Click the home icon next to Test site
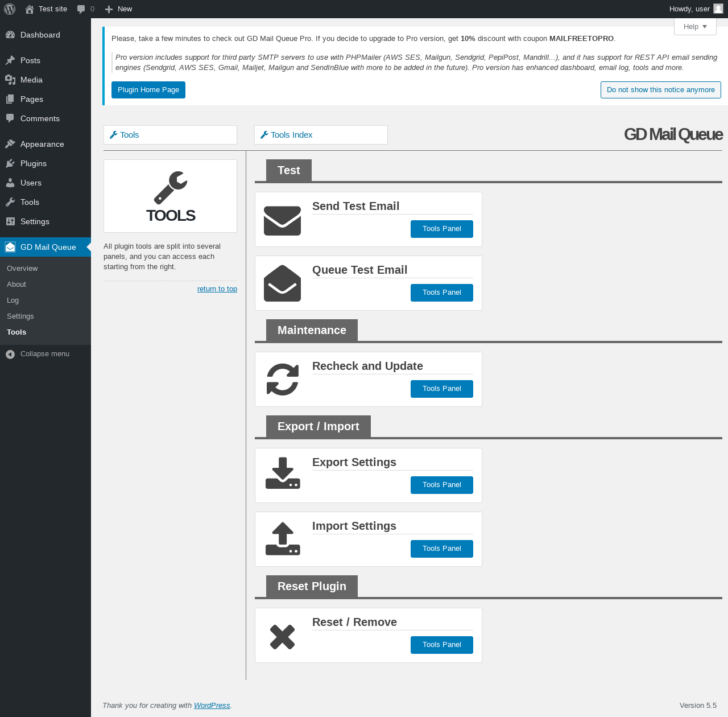This screenshot has height=717, width=728. 30,9
